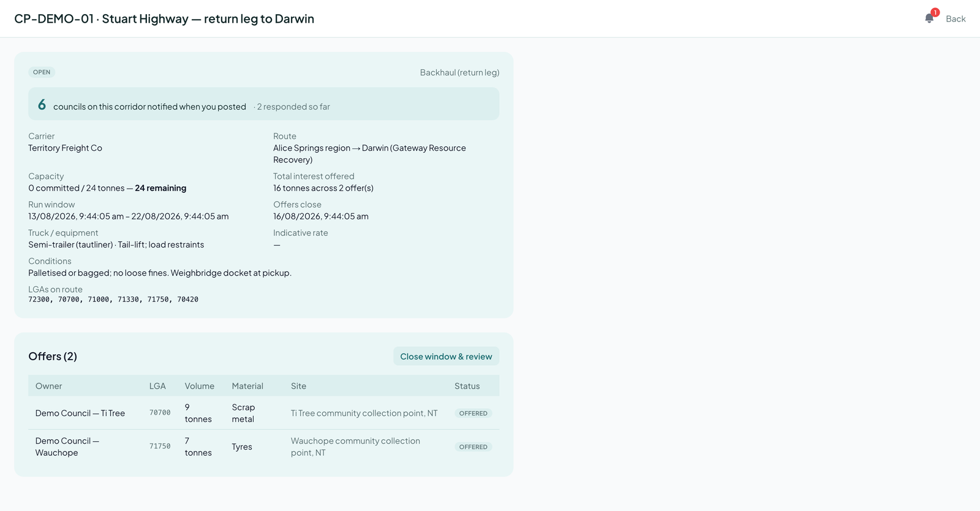Click the Scrap metal material cell
Screen dimensions: 980x511
coord(243,414)
